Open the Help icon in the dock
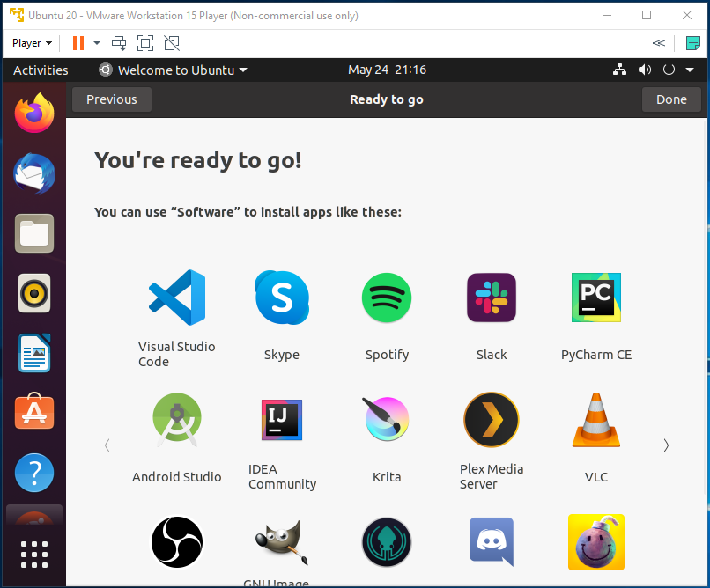 coord(34,473)
